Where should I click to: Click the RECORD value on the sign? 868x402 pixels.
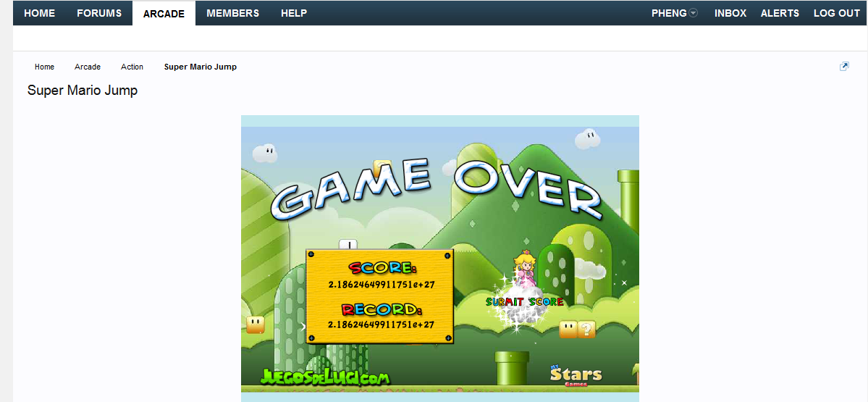(381, 324)
